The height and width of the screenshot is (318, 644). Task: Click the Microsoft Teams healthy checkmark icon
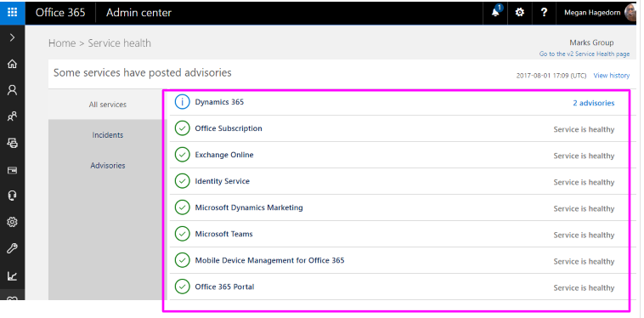182,234
